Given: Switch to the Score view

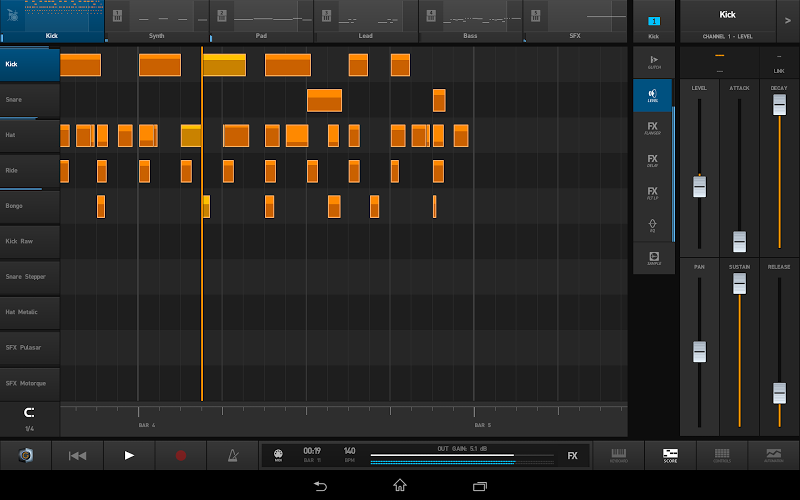Looking at the screenshot, I should coord(670,455).
